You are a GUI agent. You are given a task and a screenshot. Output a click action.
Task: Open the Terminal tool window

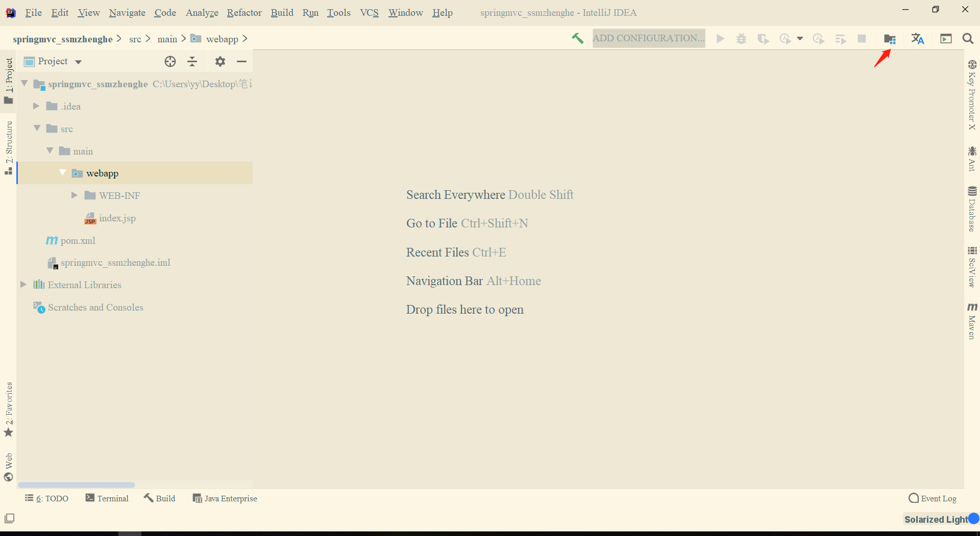point(107,499)
